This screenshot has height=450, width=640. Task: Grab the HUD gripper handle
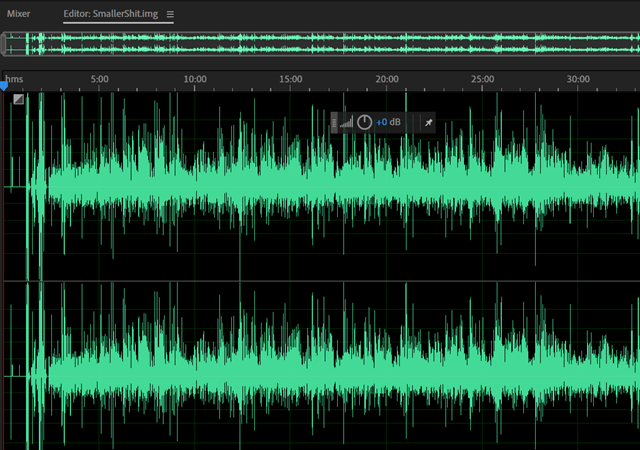[x=334, y=123]
